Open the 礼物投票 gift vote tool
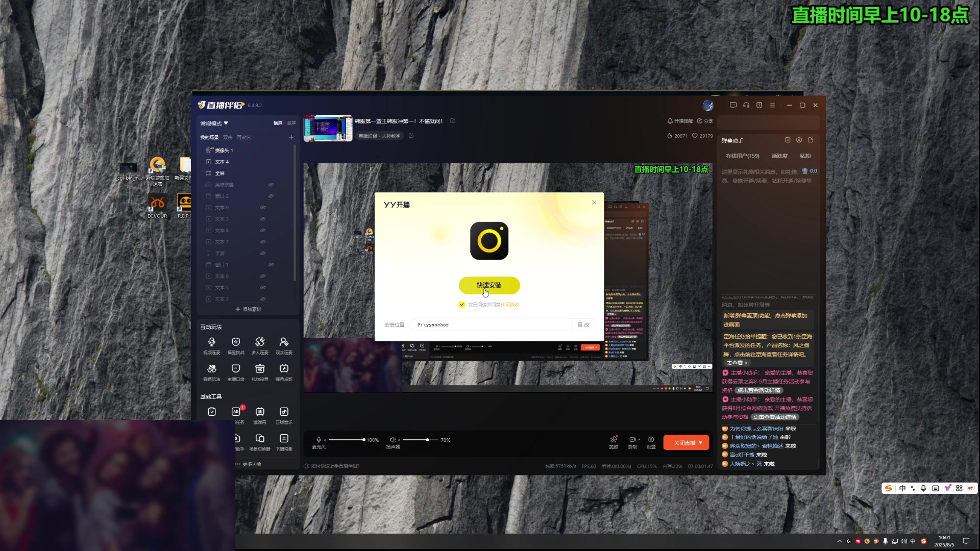Viewport: 980px width, 551px height. [260, 372]
